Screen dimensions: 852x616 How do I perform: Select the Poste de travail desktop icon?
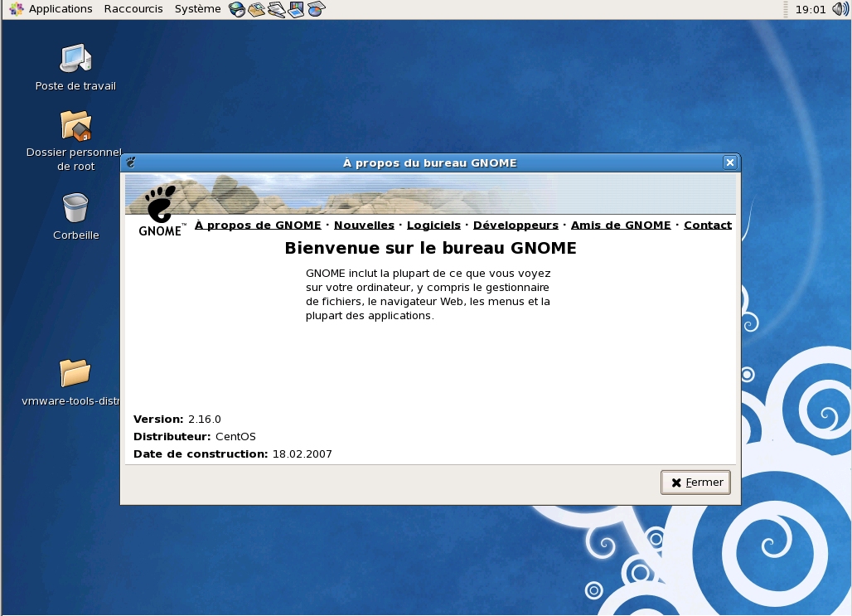pos(75,58)
